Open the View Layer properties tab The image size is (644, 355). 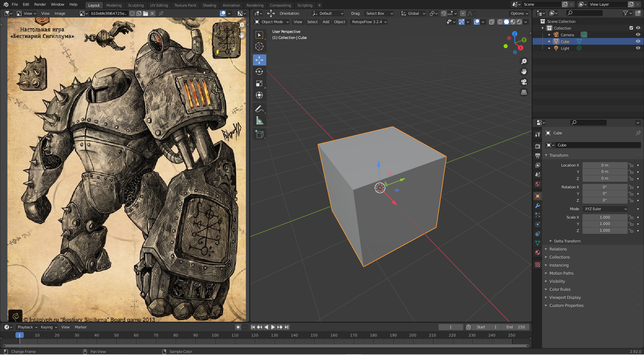tap(538, 165)
